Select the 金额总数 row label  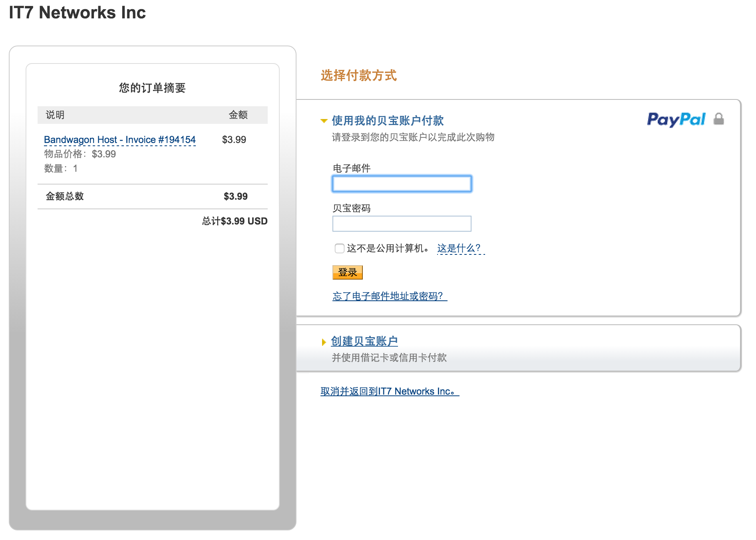point(65,197)
